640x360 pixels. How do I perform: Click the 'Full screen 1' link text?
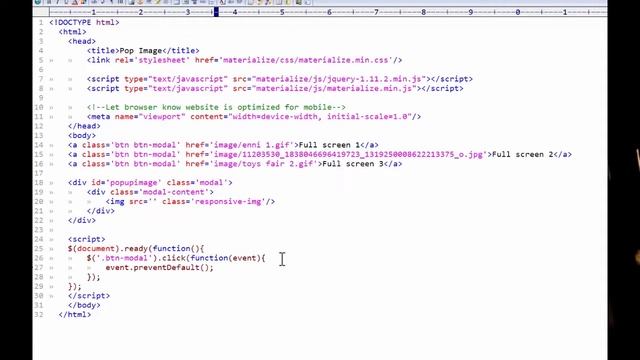329,145
